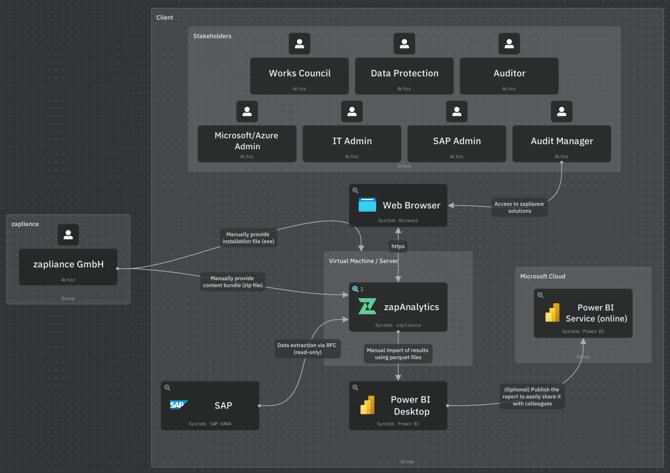Click the Audit Manager person icon
Screen dimensions: 670x473
(561, 112)
